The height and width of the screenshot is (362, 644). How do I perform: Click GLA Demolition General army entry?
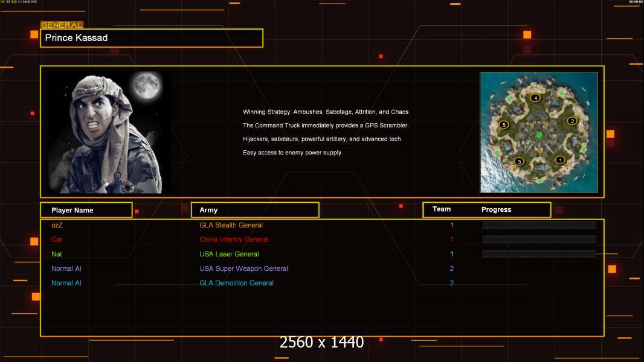236,283
